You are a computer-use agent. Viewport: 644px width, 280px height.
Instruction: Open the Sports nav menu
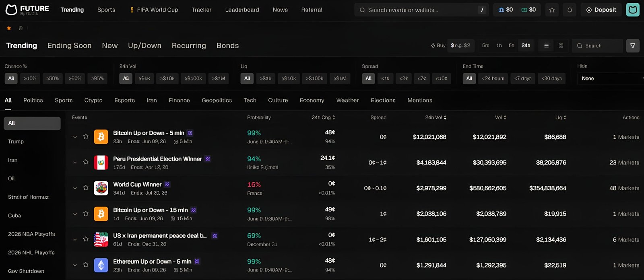click(x=106, y=10)
